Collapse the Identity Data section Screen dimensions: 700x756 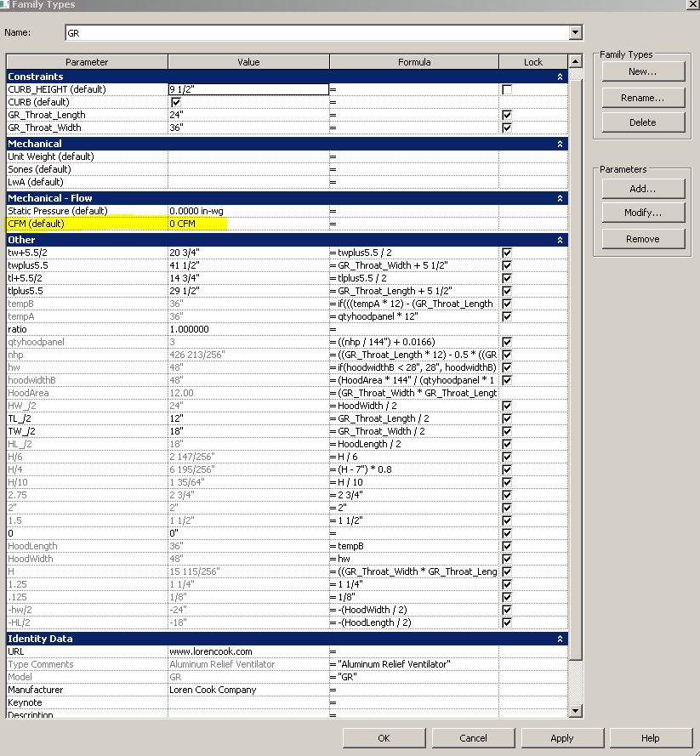pyautogui.click(x=559, y=638)
